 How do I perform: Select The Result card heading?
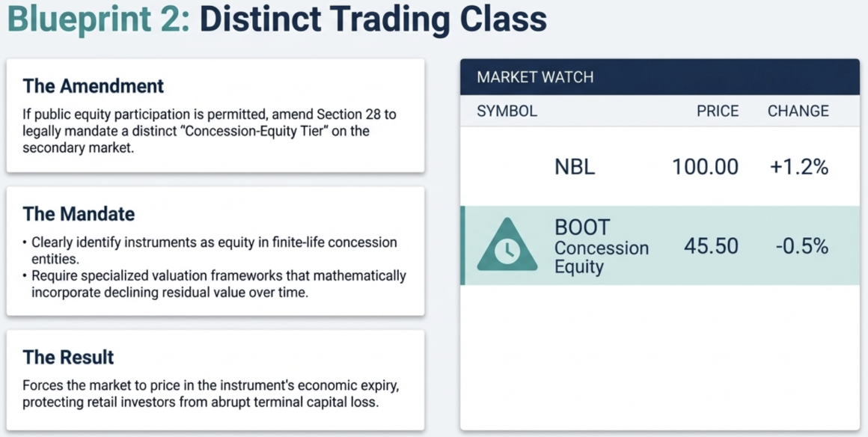pyautogui.click(x=69, y=357)
